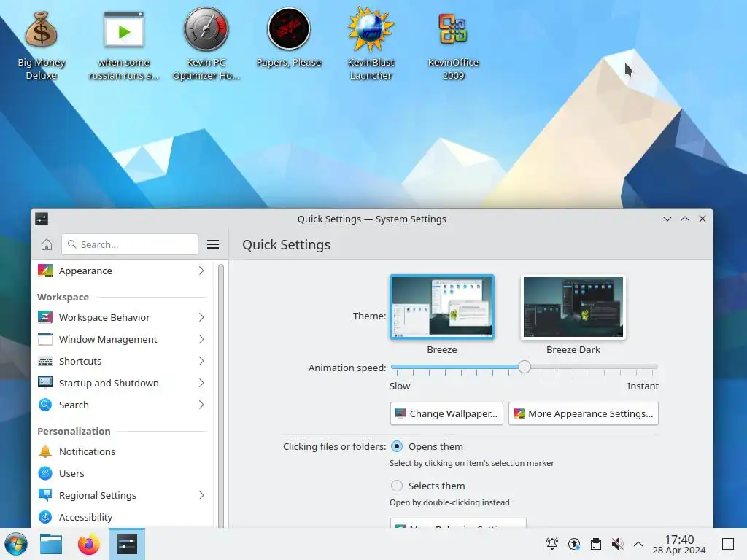Open Workspace Behavior settings entry

point(123,317)
